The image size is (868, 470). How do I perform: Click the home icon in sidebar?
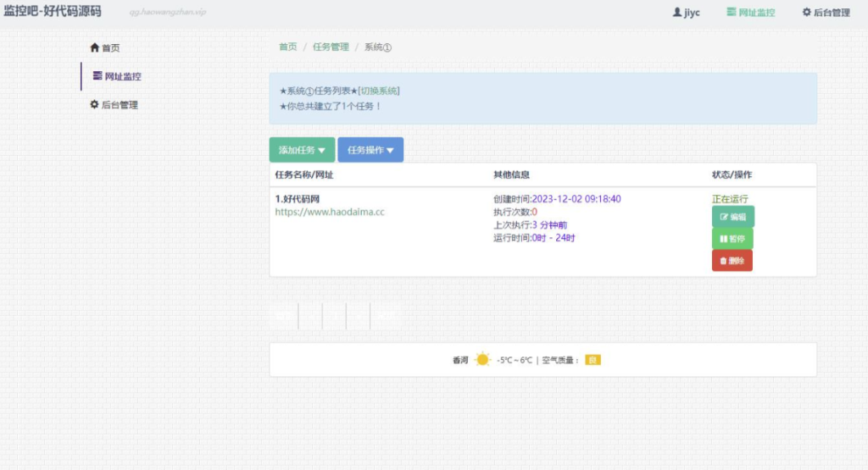pyautogui.click(x=95, y=47)
